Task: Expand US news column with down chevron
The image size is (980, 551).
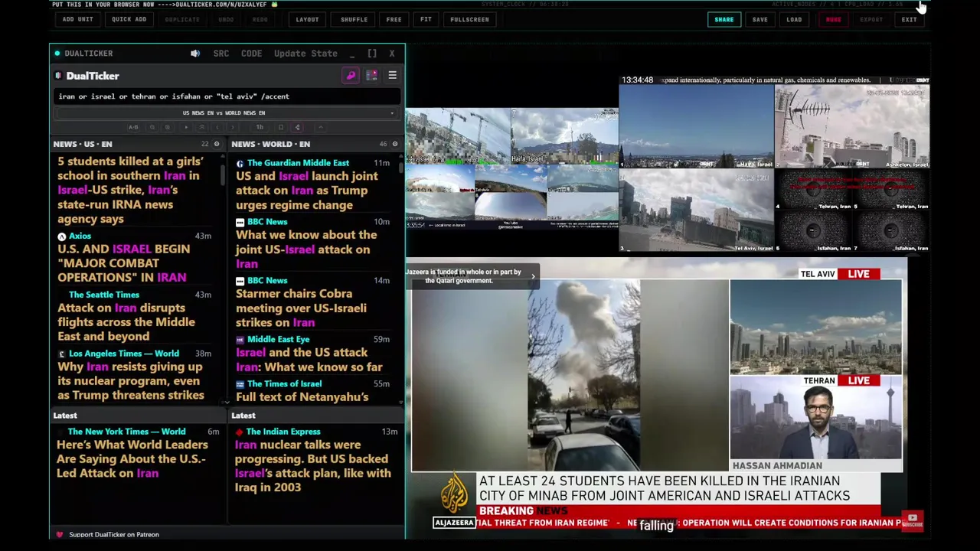Action: (x=226, y=402)
